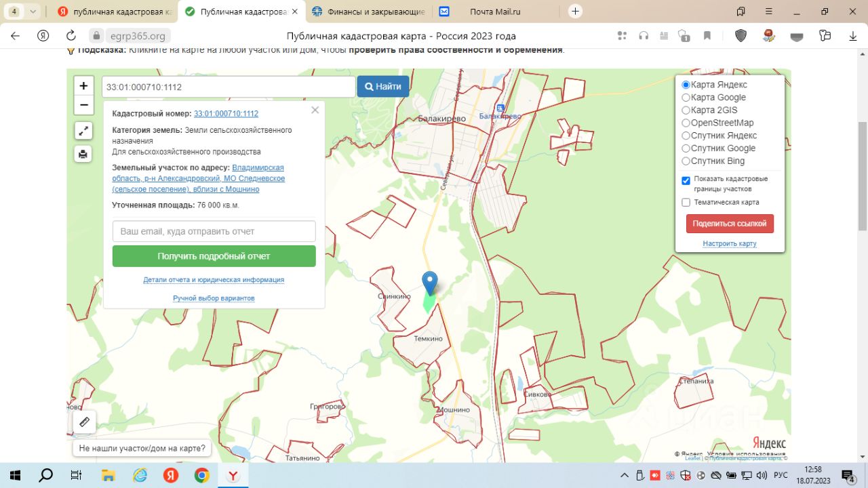Open Windows search from taskbar

pyautogui.click(x=46, y=475)
